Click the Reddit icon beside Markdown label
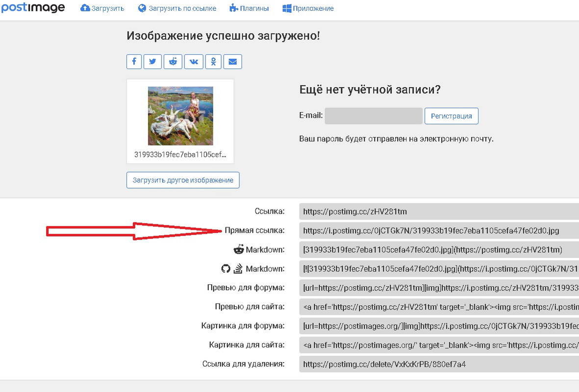The image size is (579, 392). pos(239,249)
